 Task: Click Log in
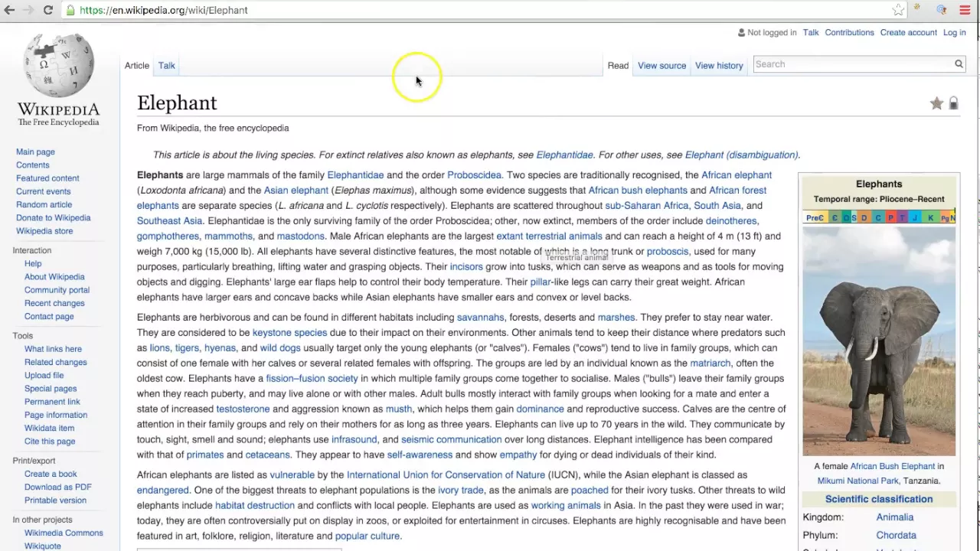click(954, 32)
